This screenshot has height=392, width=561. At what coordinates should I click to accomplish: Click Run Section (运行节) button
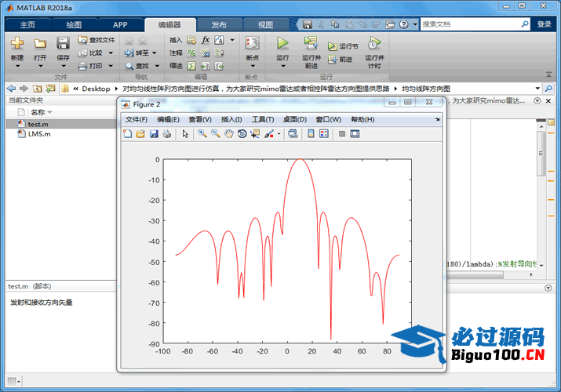click(343, 46)
